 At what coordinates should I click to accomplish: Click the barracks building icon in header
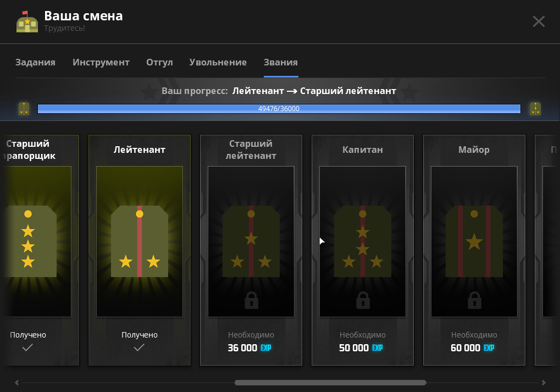[27, 21]
